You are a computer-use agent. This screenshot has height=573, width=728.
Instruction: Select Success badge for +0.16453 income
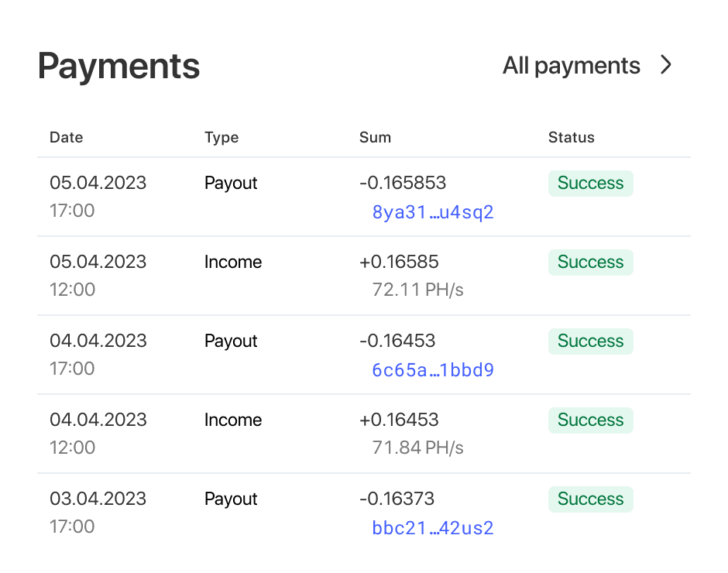pos(591,420)
